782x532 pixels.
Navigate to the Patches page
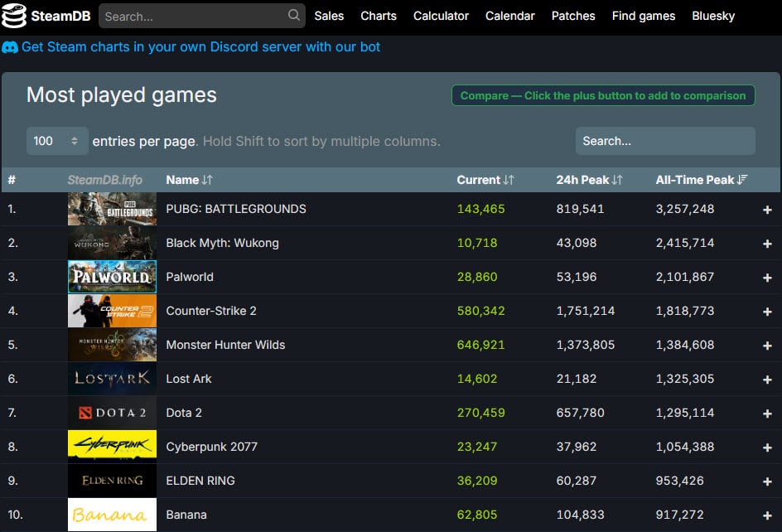(573, 16)
